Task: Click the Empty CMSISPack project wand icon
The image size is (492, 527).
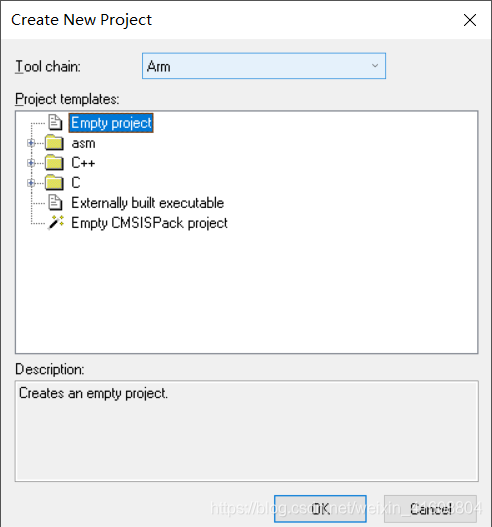Action: 56,222
